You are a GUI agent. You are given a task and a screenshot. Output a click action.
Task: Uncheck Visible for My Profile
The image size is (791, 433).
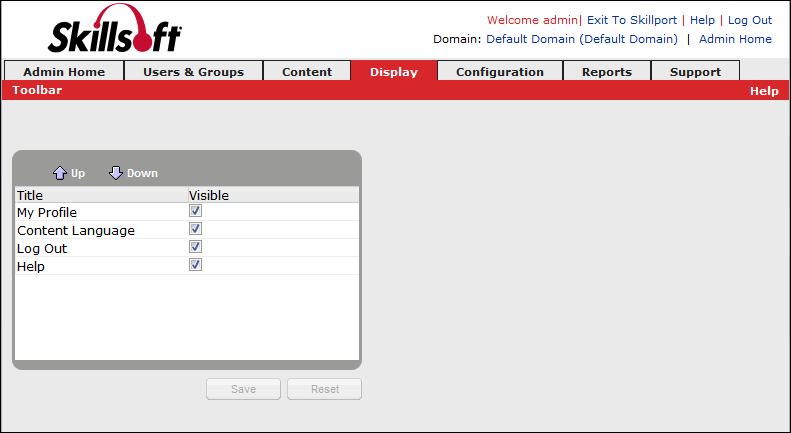coord(195,210)
